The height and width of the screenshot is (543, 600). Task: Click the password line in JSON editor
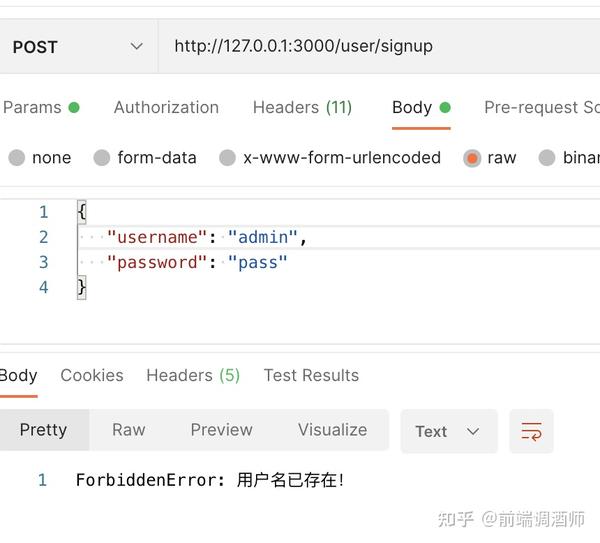tap(197, 263)
